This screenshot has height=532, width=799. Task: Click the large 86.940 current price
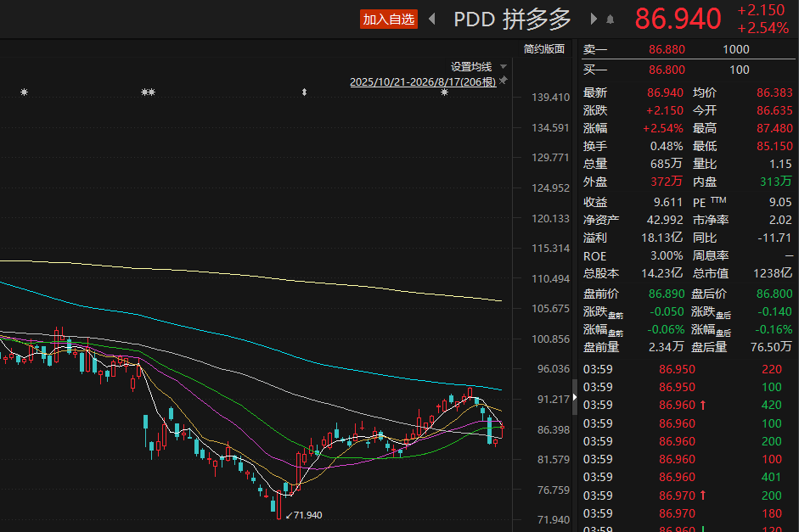point(678,19)
